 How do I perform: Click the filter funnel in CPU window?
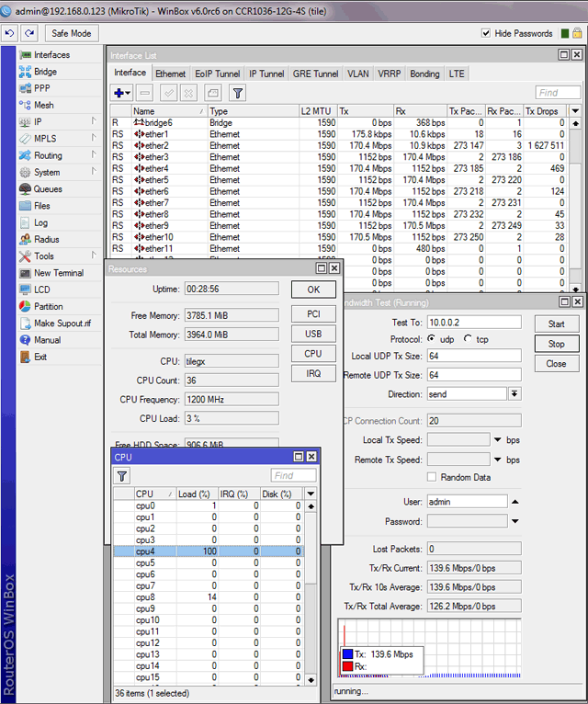tap(121, 476)
